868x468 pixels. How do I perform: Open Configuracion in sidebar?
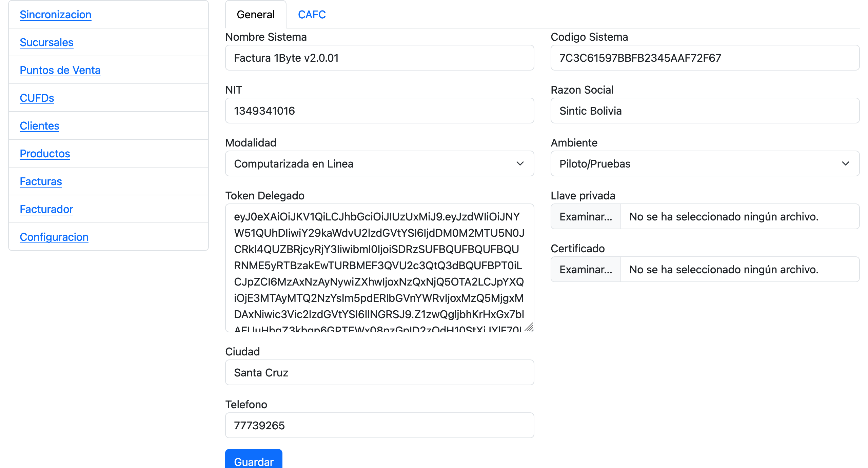pos(54,237)
